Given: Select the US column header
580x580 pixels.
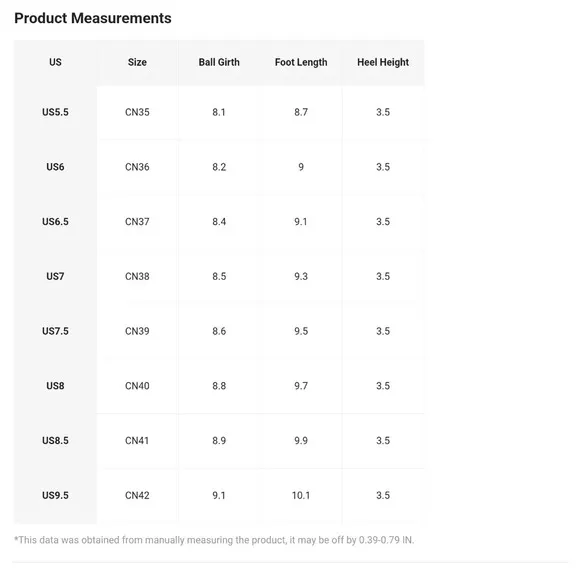Looking at the screenshot, I should coord(55,62).
